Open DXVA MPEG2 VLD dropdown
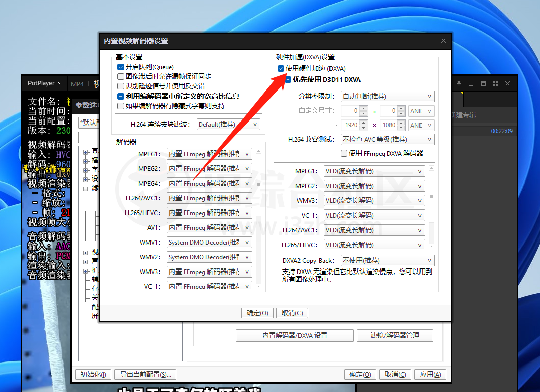The width and height of the screenshot is (540, 392). 374,186
